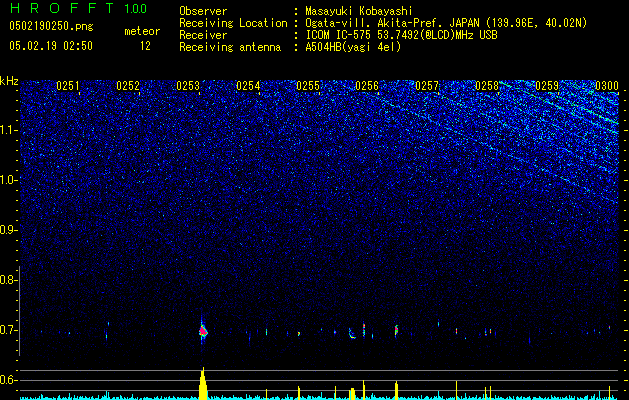Image resolution: width=629 pixels, height=400 pixels.
Task: Click time marker 0300
Action: (607, 86)
